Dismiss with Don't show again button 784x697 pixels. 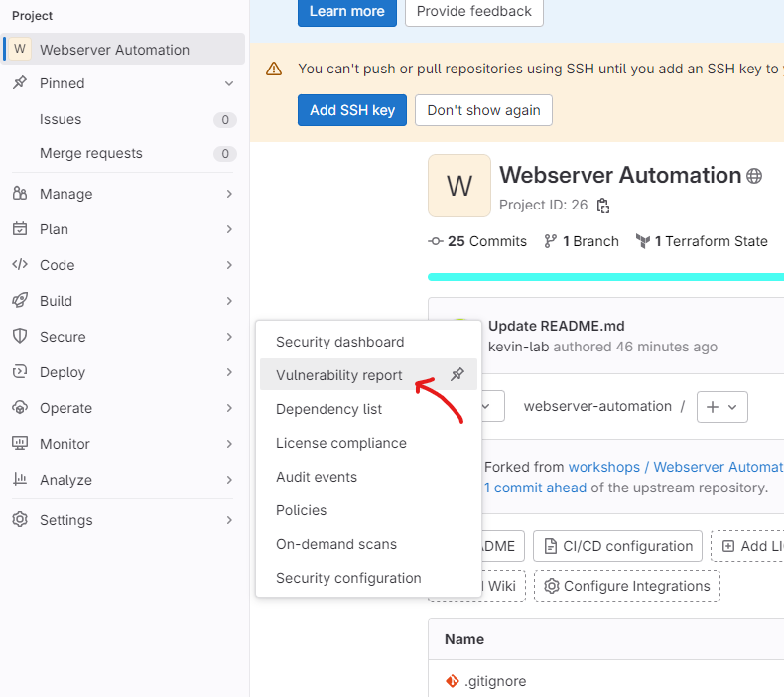tap(483, 110)
